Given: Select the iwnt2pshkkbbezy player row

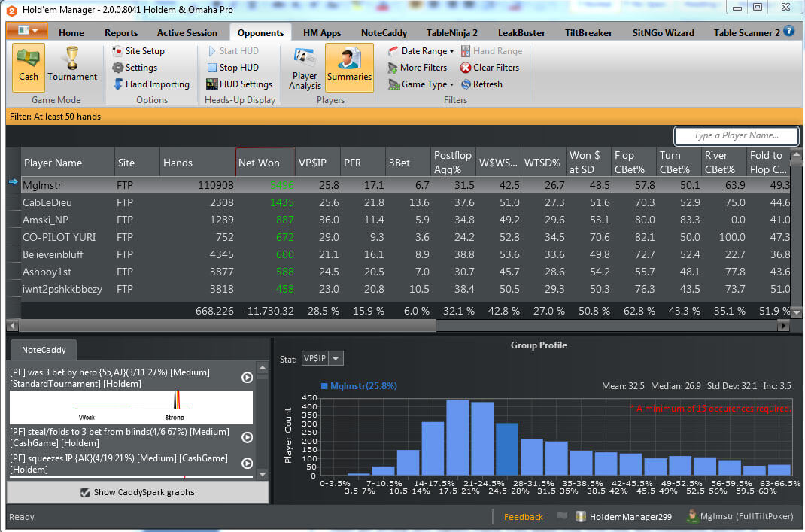Looking at the screenshot, I should (x=405, y=289).
